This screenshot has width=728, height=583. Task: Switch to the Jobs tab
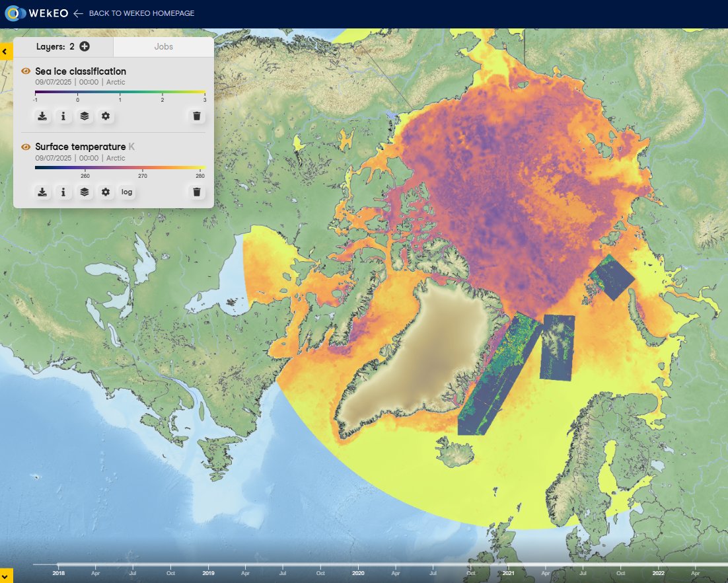point(163,47)
